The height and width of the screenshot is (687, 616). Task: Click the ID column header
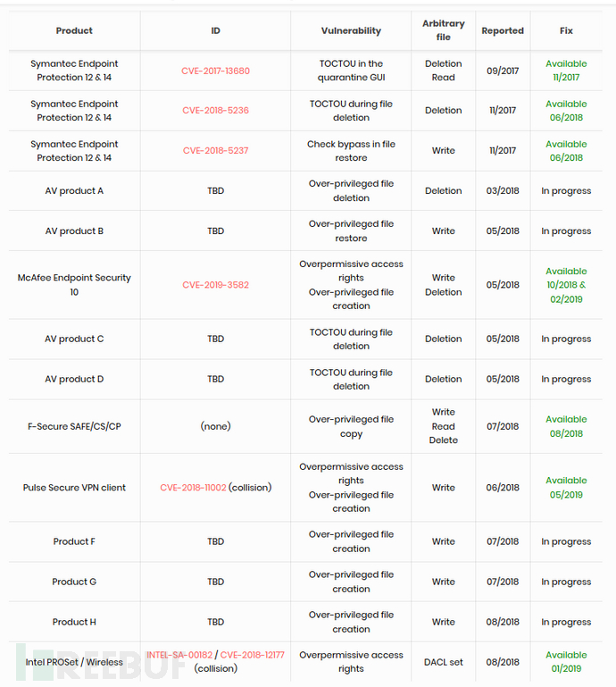(x=215, y=30)
